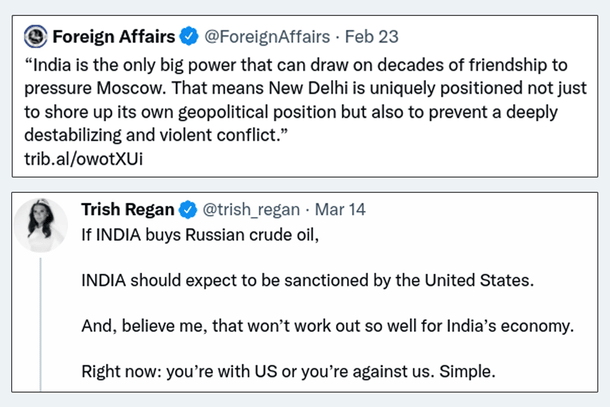This screenshot has width=610, height=407.
Task: Click the Trish Regan display name
Action: point(127,210)
